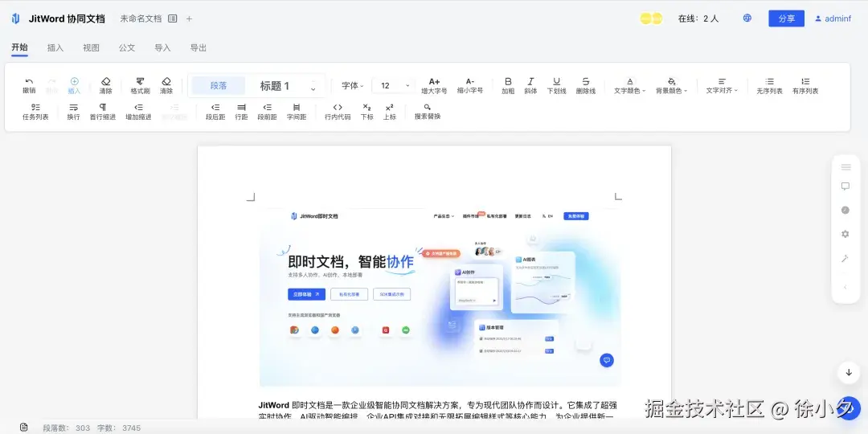Open the 字间距 letter spacing control
The width and height of the screenshot is (868, 434).
pos(296,111)
